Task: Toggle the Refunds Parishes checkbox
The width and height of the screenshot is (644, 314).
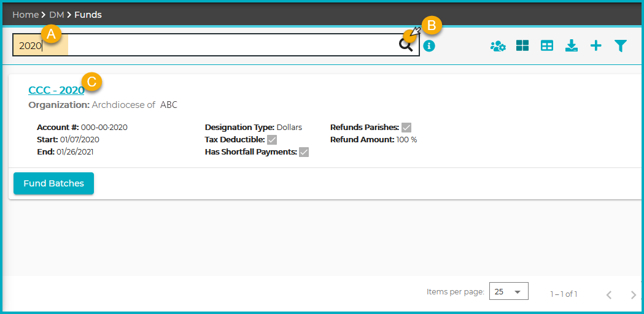Action: click(406, 128)
